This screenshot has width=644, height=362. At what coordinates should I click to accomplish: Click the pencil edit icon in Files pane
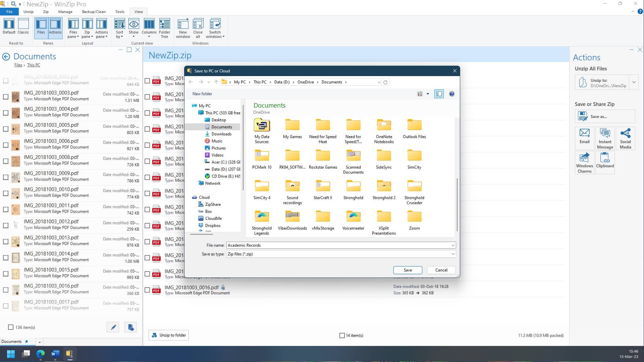coord(113,327)
